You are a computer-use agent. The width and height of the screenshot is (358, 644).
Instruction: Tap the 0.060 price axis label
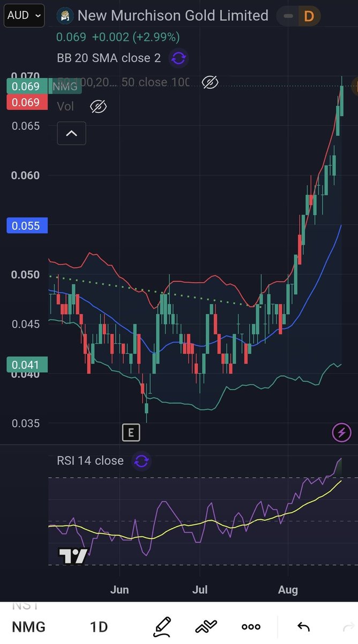point(26,175)
